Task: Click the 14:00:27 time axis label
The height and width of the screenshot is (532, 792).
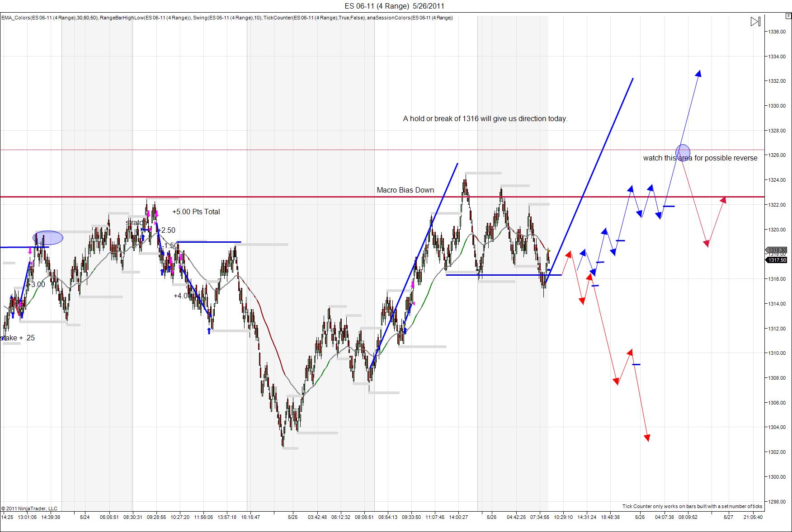Action: [x=458, y=517]
